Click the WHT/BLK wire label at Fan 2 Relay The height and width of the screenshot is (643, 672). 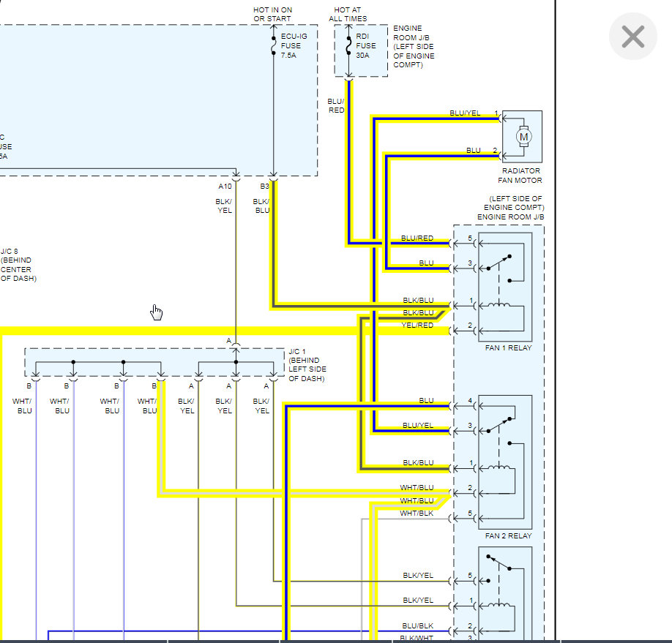pos(417,514)
